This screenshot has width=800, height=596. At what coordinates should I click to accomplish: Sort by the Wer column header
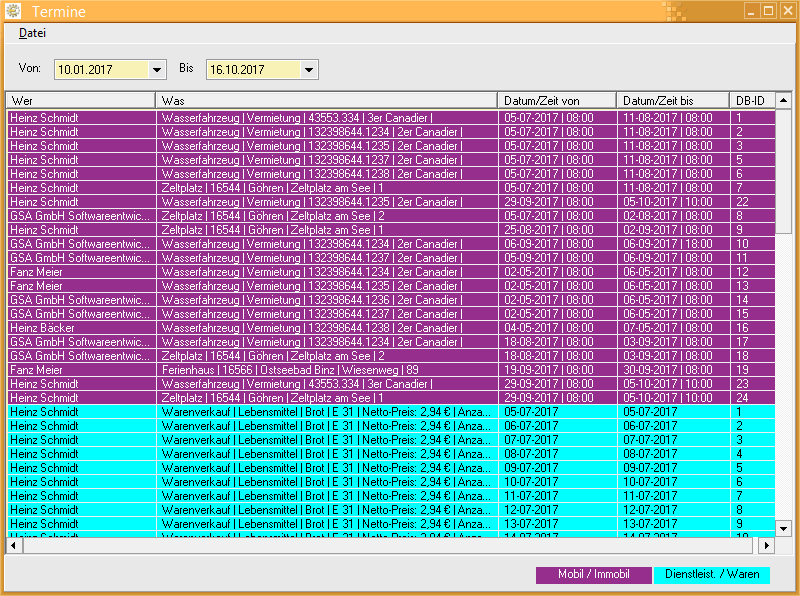point(80,101)
